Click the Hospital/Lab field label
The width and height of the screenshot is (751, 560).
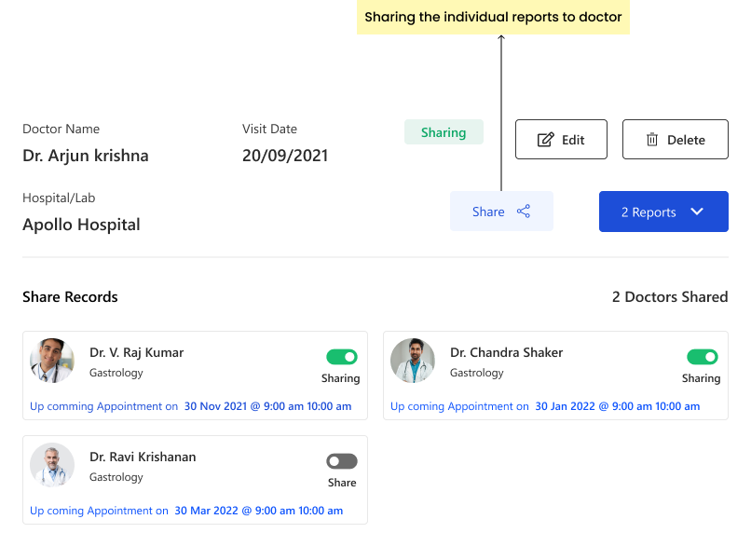[59, 198]
